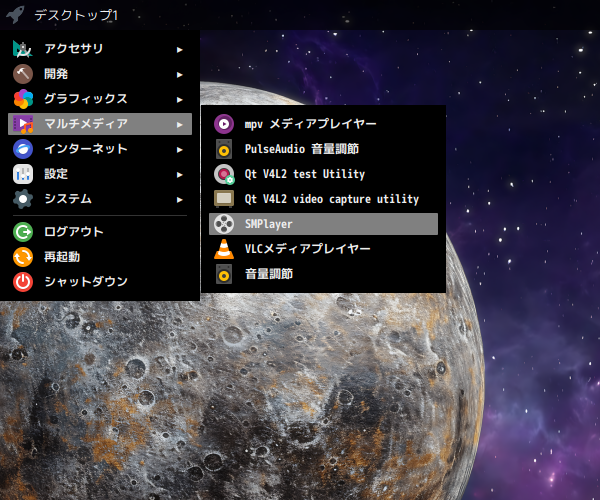Viewport: 600px width, 500px height.
Task: Open 音量調節 at submenu bottom
Action: (323, 274)
